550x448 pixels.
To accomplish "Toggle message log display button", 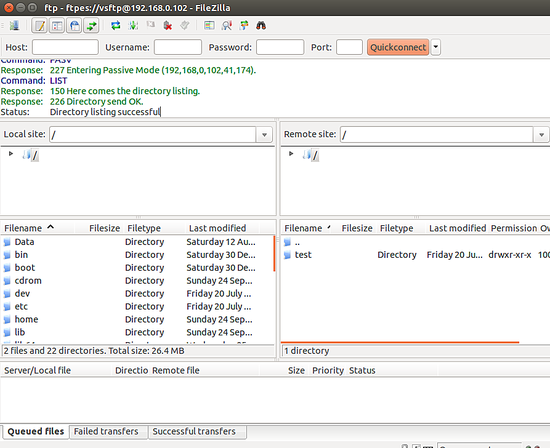I will click(x=40, y=26).
